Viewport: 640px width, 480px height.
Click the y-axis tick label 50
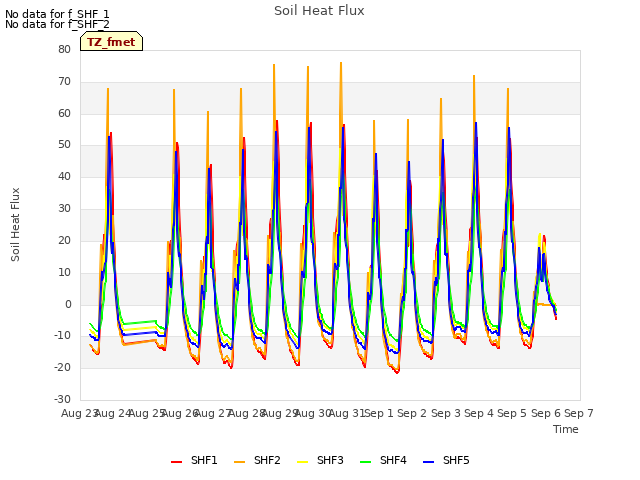tap(64, 144)
